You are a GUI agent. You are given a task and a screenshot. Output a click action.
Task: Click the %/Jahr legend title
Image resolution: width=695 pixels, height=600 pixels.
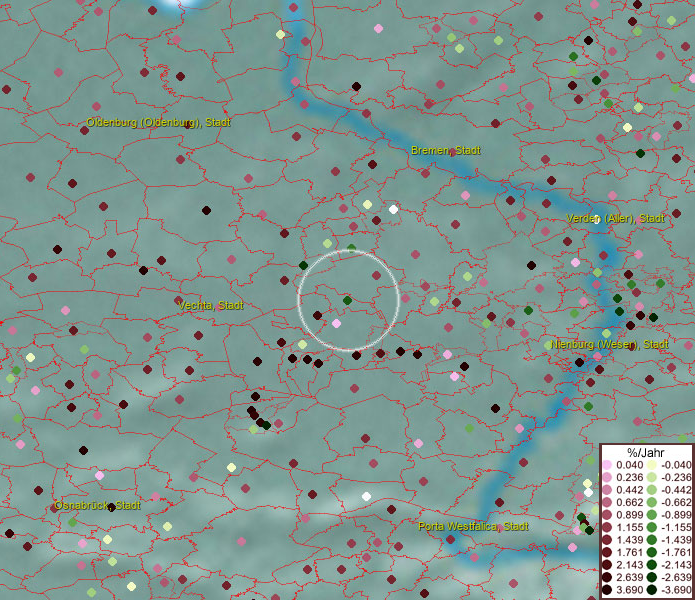[645, 453]
